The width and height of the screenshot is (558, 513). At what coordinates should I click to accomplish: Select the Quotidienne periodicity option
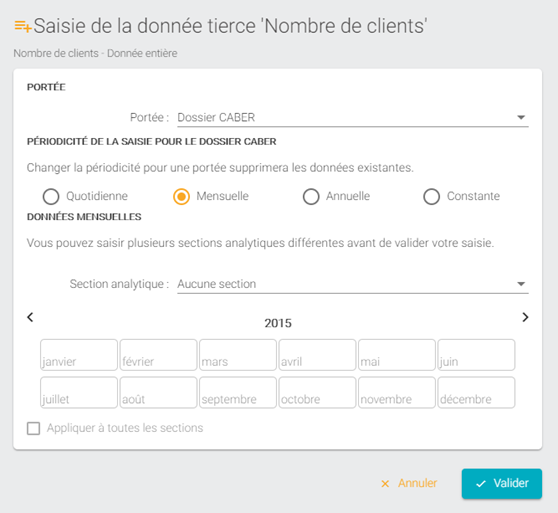[x=51, y=196]
